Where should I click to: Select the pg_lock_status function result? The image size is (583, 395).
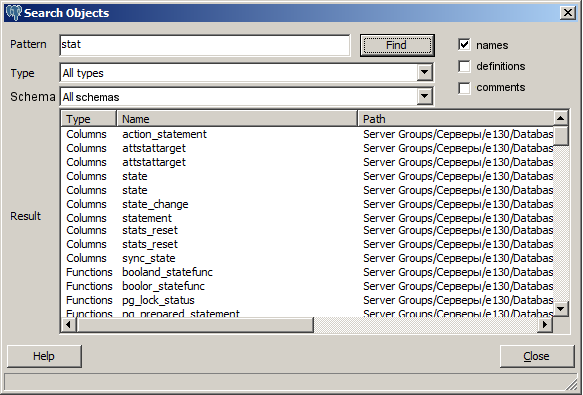(x=307, y=300)
